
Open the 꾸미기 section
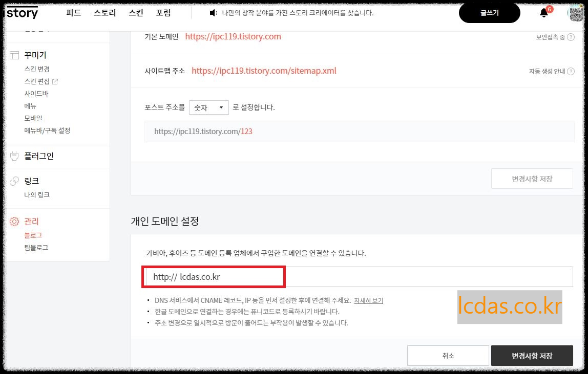coord(35,55)
